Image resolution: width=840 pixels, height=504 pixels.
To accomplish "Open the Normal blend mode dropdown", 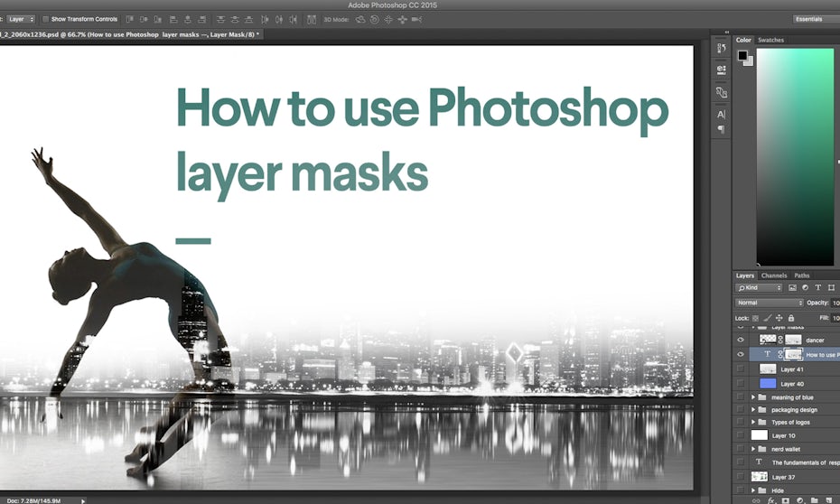I will 769,303.
